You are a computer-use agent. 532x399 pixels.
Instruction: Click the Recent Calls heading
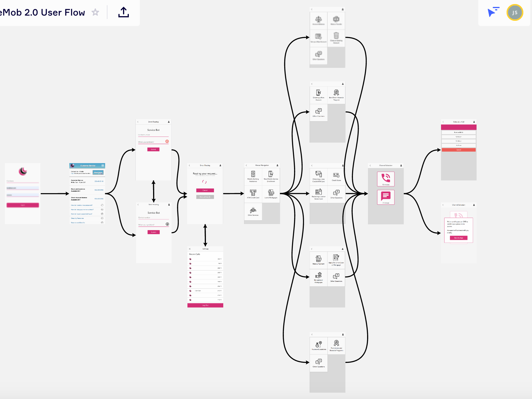pyautogui.click(x=195, y=254)
